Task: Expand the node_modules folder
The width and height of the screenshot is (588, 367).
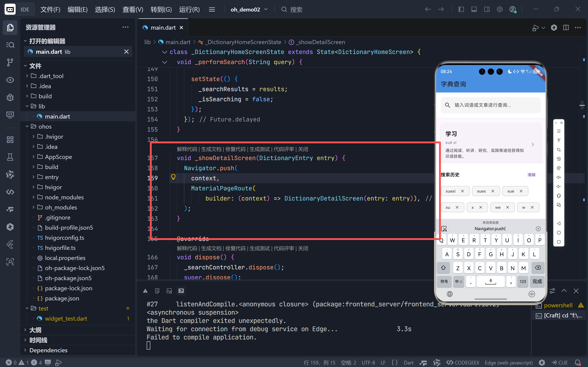Action: 64,197
